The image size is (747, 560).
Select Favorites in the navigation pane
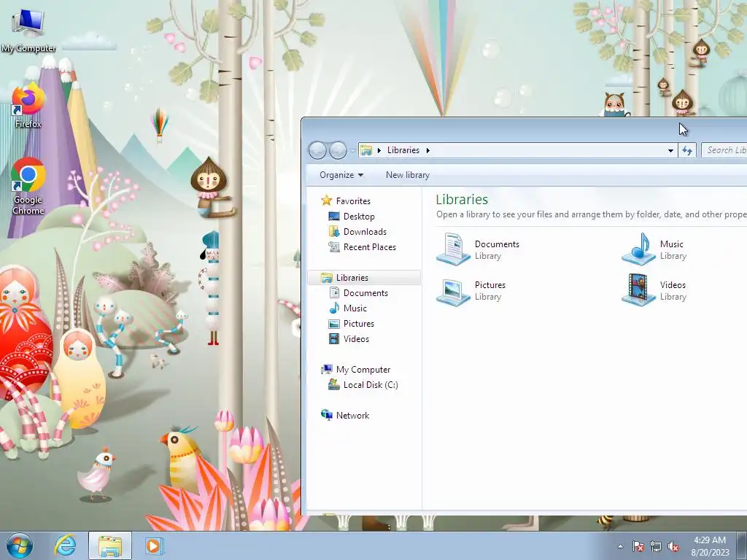(353, 201)
